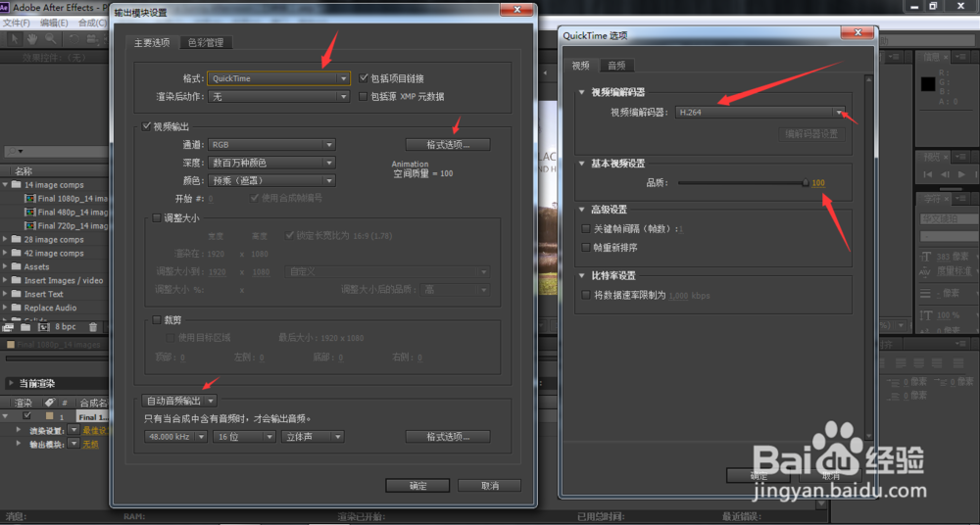
Task: Click the kerning AV icon in Character panel
Action: click(926, 271)
